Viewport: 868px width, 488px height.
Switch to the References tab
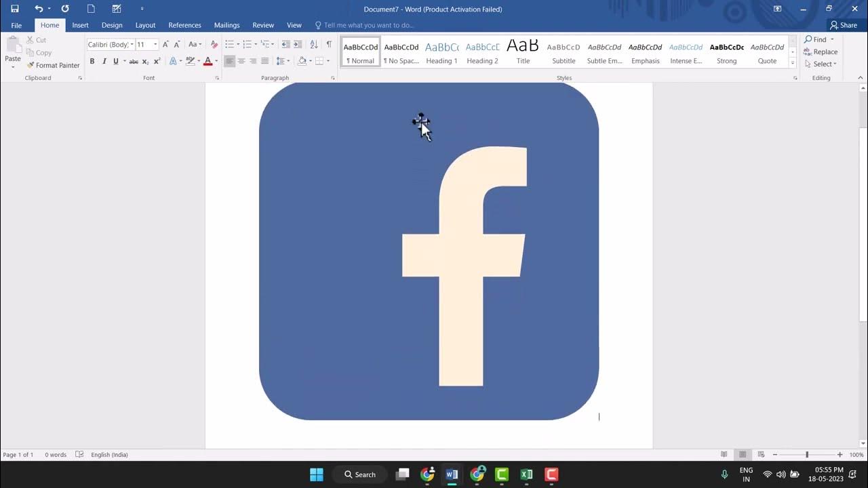(184, 25)
